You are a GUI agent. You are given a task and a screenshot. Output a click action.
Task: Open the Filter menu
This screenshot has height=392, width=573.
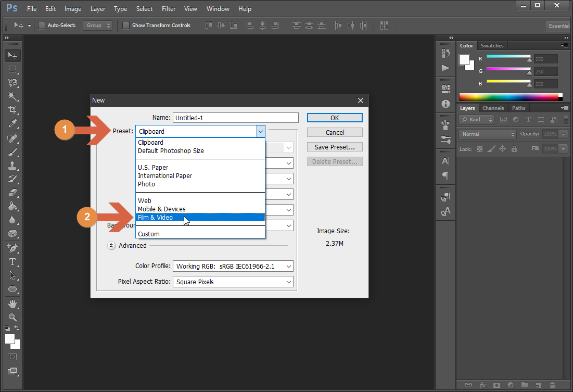pyautogui.click(x=169, y=9)
